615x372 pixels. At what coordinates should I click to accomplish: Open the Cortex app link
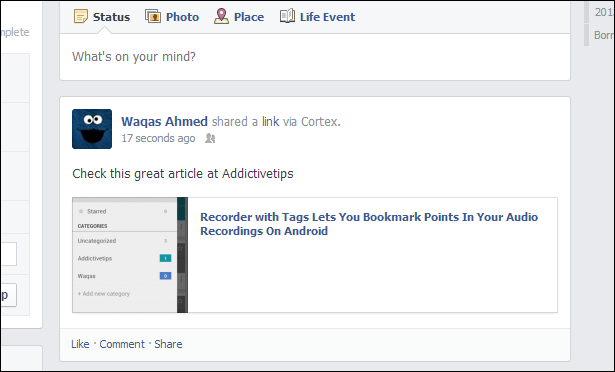(319, 122)
